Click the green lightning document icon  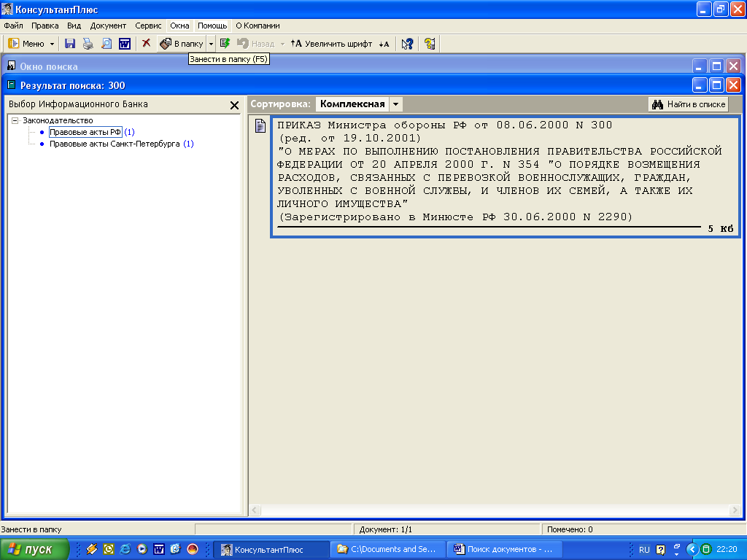point(225,44)
